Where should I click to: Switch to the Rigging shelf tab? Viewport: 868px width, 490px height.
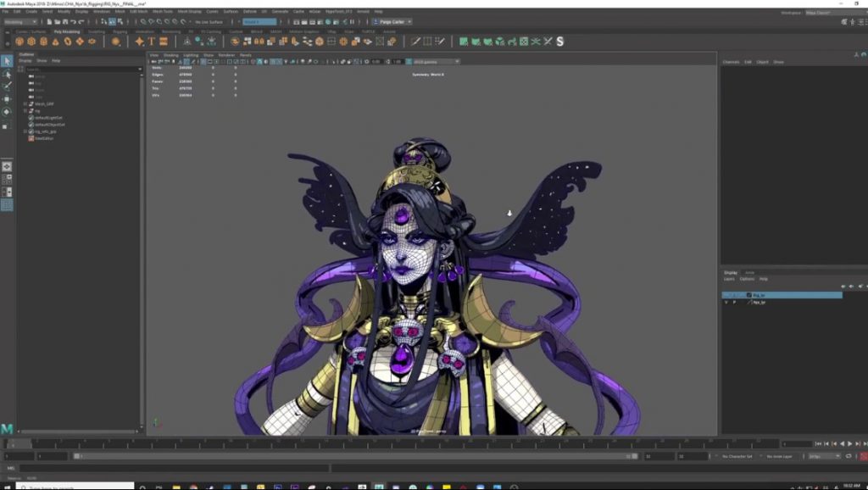click(x=120, y=31)
